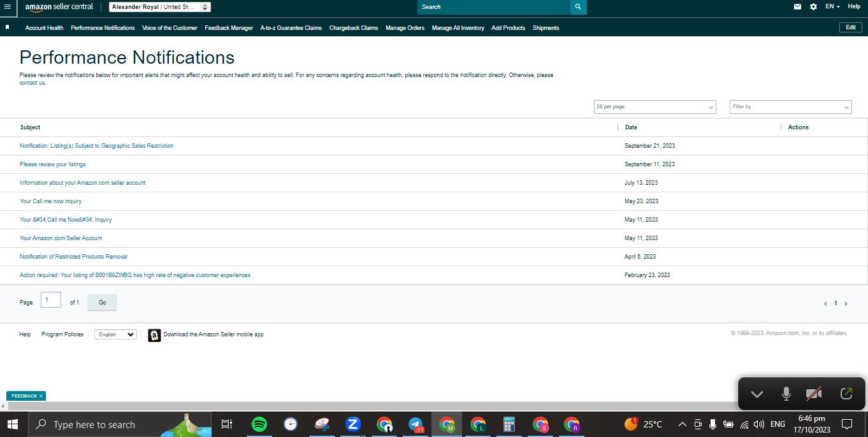Go to previous page arrow
The height and width of the screenshot is (437, 868).
click(x=826, y=304)
